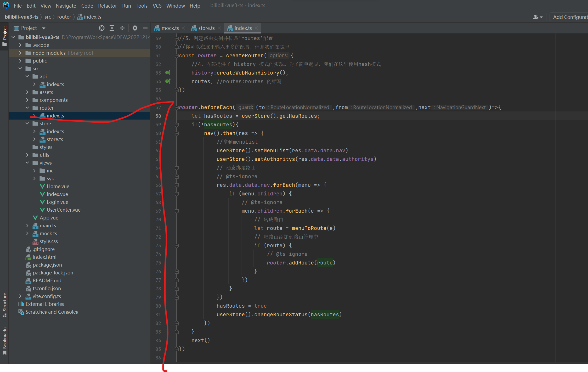Hide the Project panel with minus icon
This screenshot has height=372, width=588.
coord(145,28)
